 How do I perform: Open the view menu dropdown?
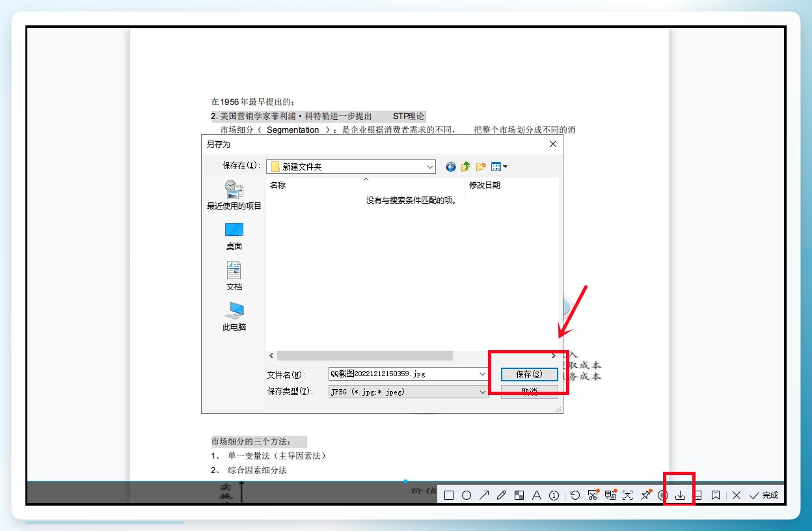point(499,167)
